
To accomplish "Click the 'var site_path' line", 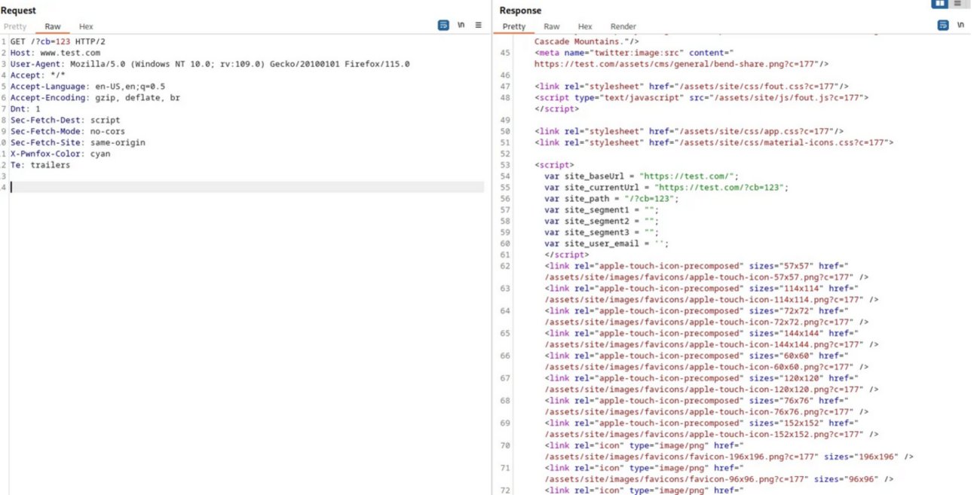I will click(x=611, y=199).
